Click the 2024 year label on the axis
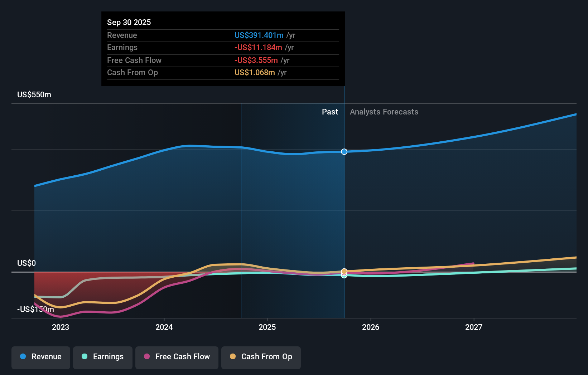588x375 pixels. (164, 327)
